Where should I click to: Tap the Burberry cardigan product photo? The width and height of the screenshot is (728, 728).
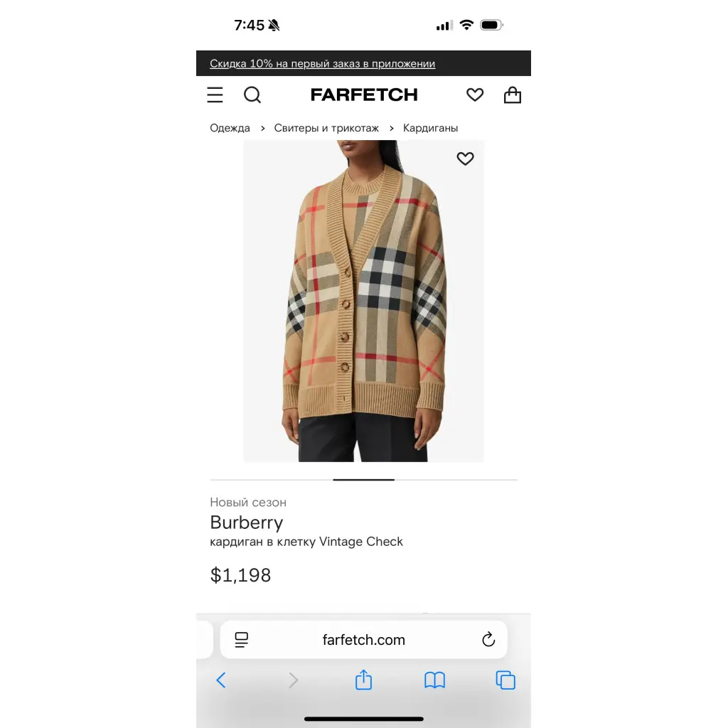[x=363, y=301]
